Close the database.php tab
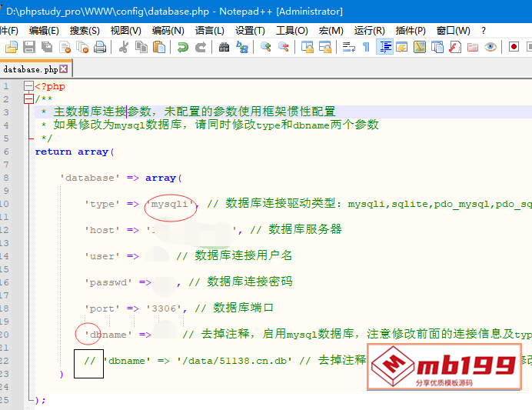532x410 pixels. click(x=63, y=69)
